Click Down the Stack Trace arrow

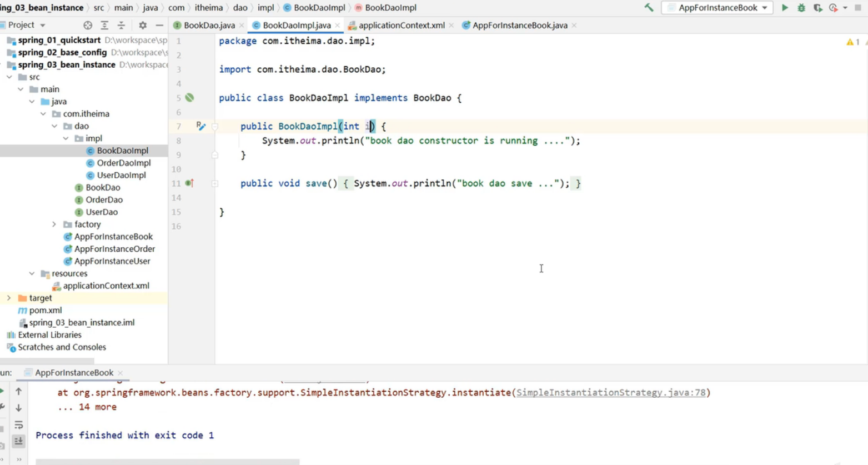pos(18,408)
